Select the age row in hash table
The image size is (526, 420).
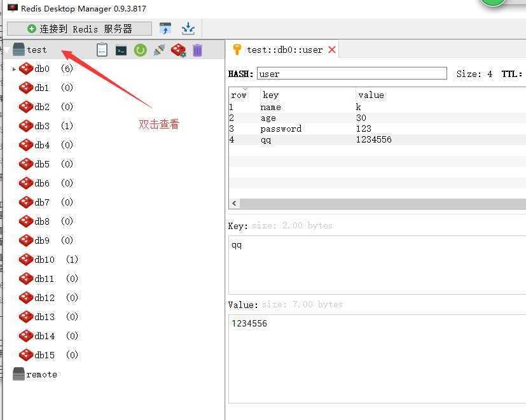pyautogui.click(x=377, y=118)
